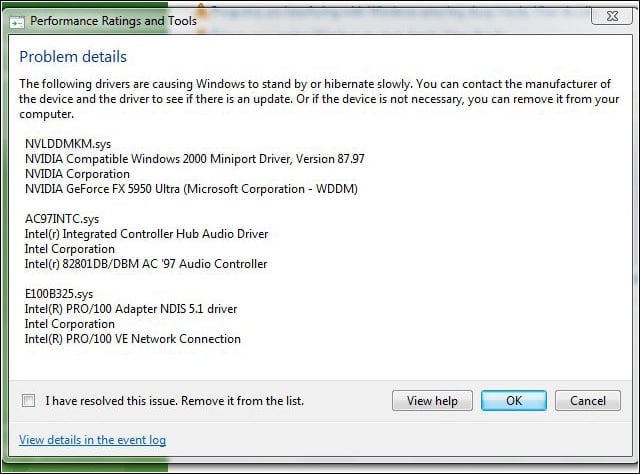
Task: Click the Performance Ratings and Tools title icon
Action: click(17, 22)
